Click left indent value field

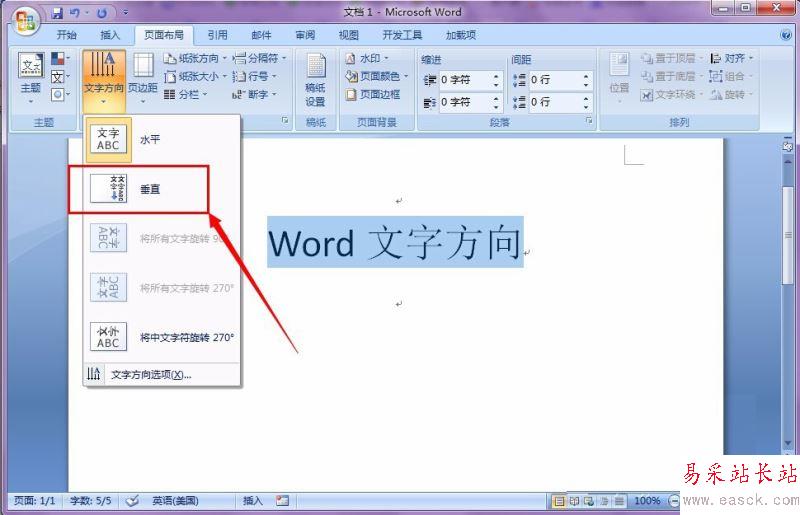(x=464, y=80)
